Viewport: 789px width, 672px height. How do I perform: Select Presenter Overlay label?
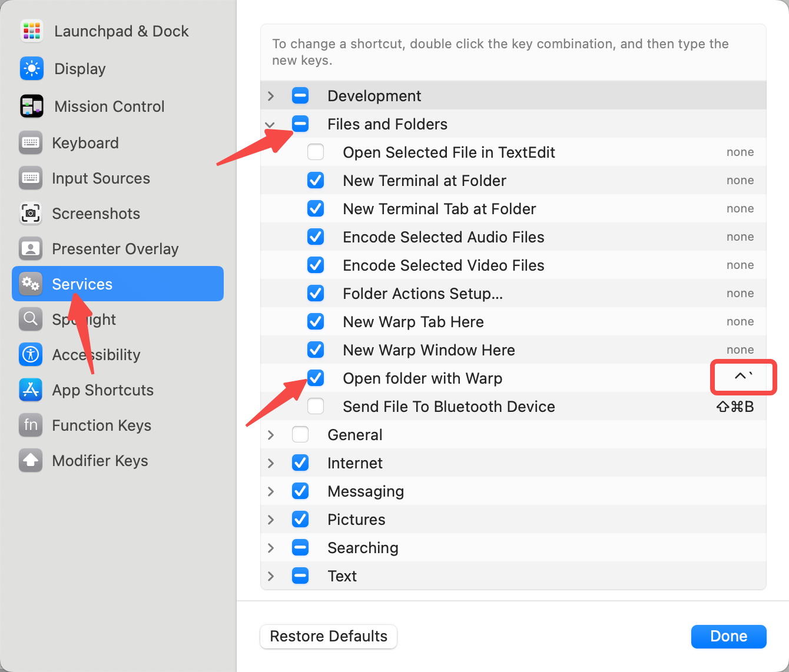coord(115,249)
